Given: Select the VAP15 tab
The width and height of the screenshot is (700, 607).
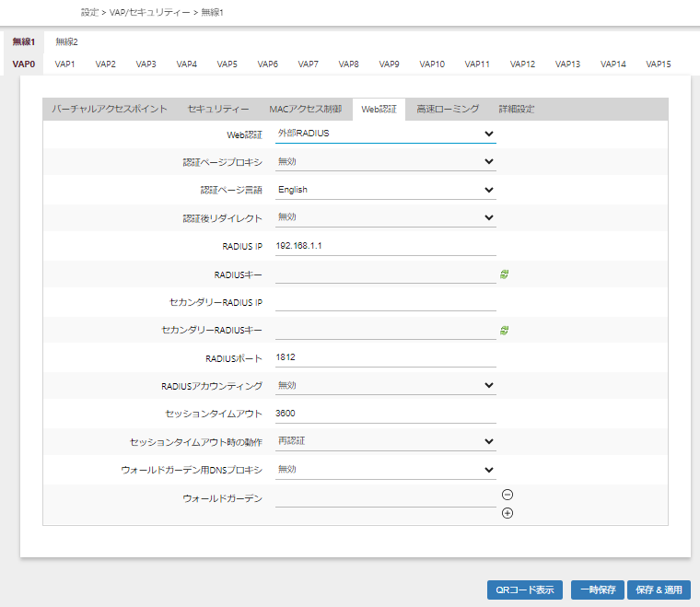Looking at the screenshot, I should point(659,64).
